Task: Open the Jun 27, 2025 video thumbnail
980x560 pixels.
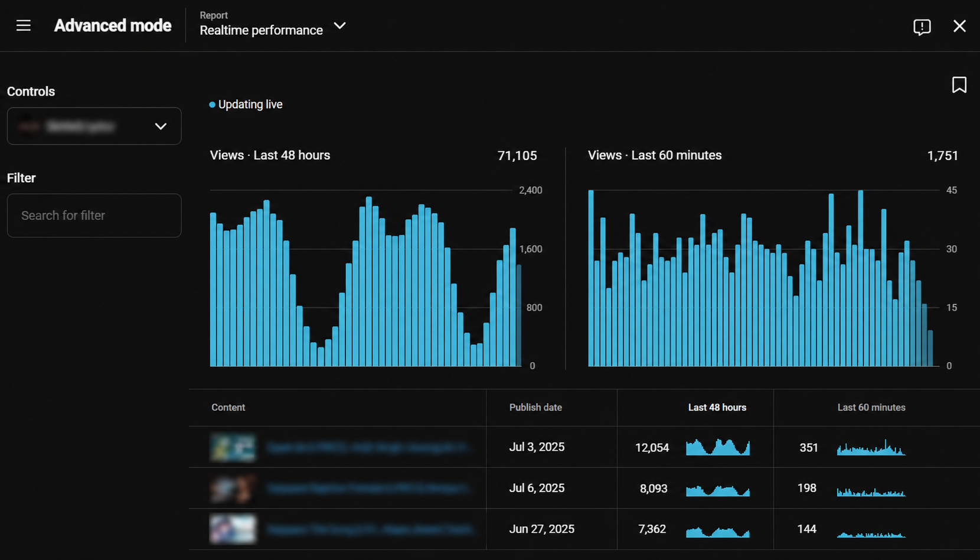Action: pos(233,529)
